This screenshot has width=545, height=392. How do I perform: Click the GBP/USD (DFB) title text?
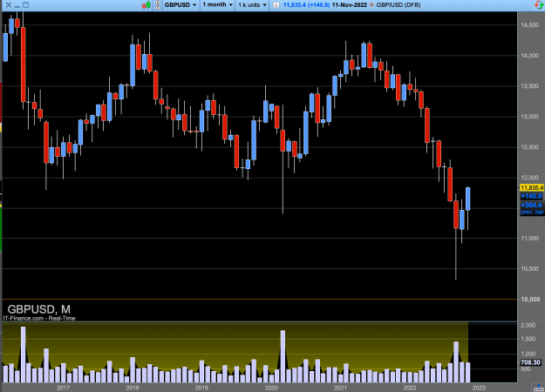399,5
